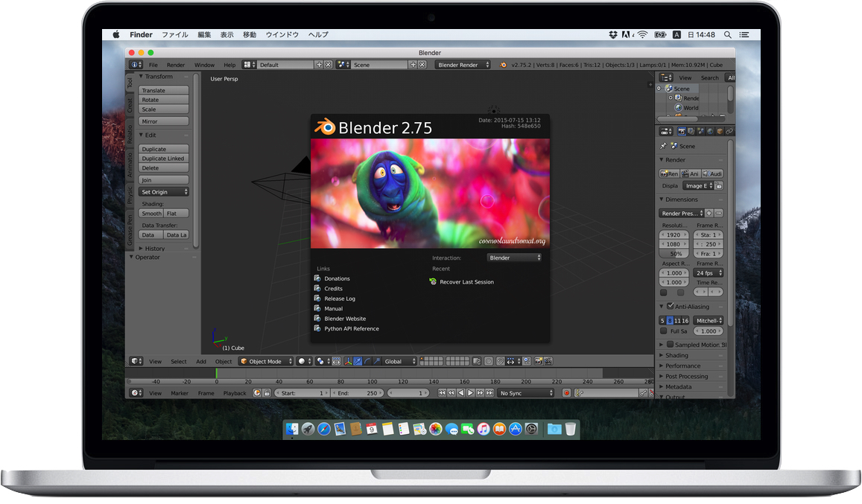
Task: Toggle the Anti-Aliasing checkbox
Action: [670, 306]
